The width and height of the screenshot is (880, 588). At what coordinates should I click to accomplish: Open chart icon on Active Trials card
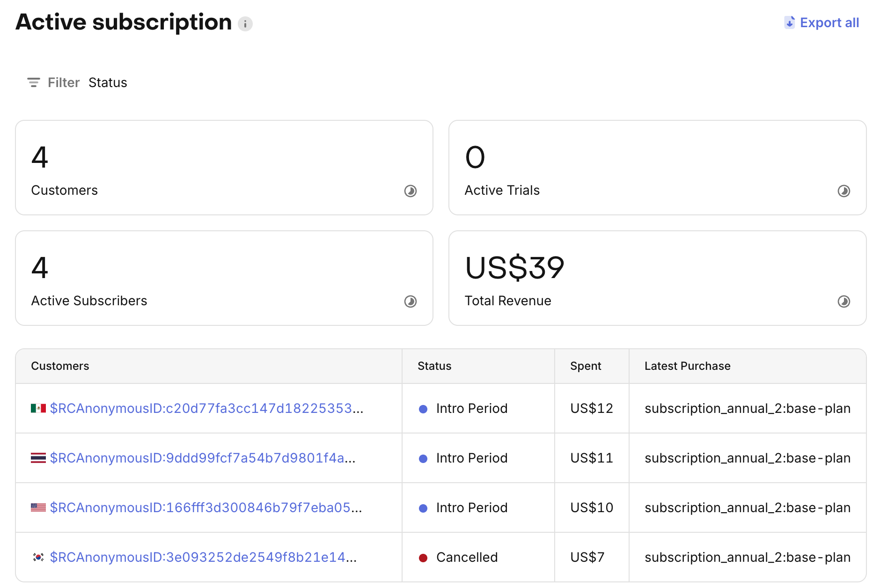coord(843,191)
